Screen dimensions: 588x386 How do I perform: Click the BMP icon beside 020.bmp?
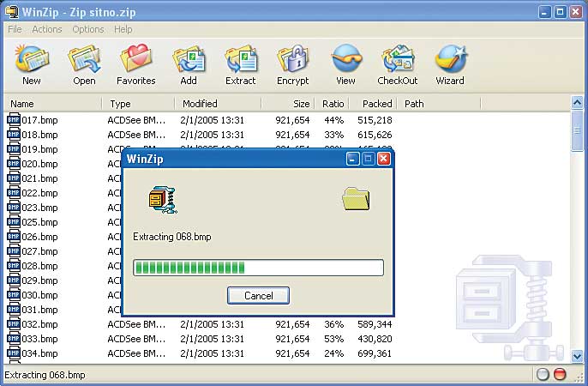coord(14,164)
